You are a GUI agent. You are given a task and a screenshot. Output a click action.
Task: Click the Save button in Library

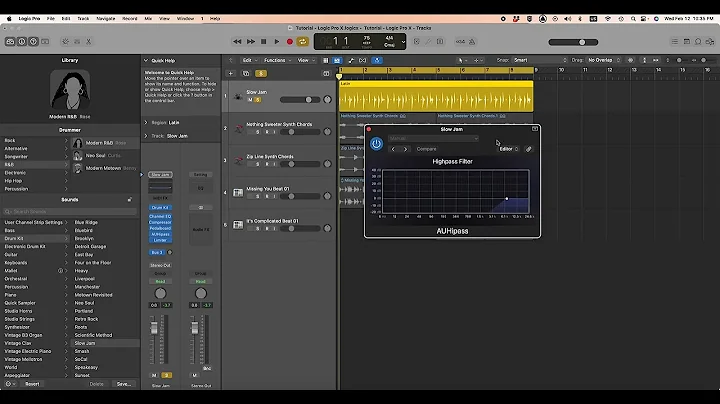tap(124, 384)
